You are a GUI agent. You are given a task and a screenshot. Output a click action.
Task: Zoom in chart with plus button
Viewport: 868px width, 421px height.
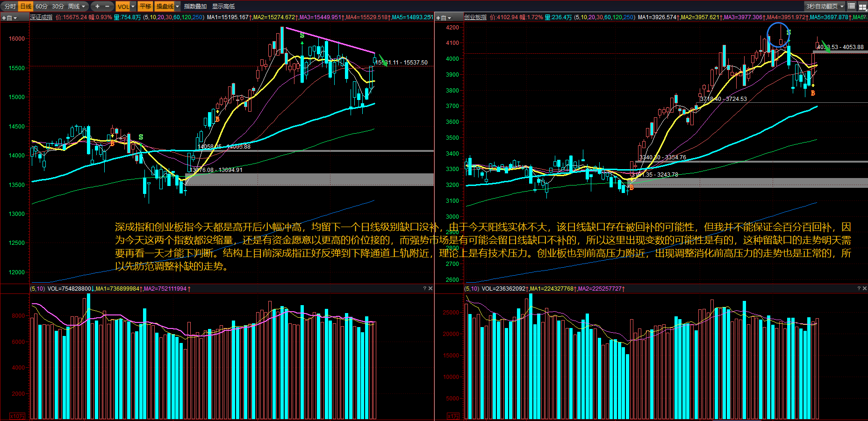coord(97,6)
